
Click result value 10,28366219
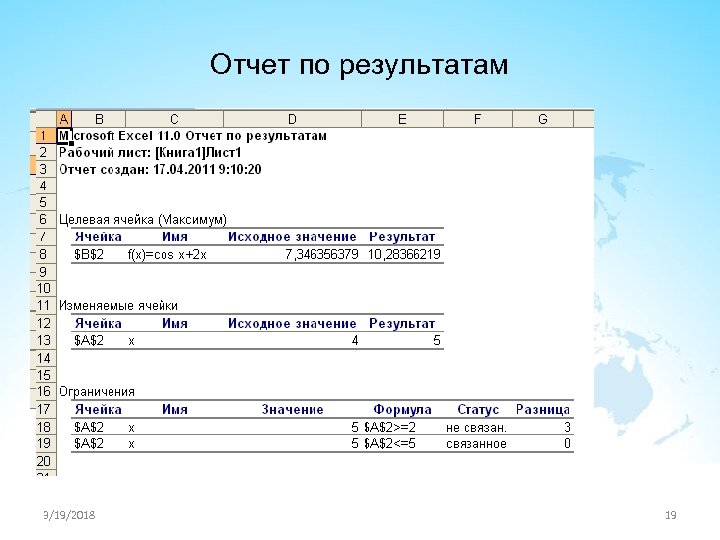pyautogui.click(x=404, y=254)
